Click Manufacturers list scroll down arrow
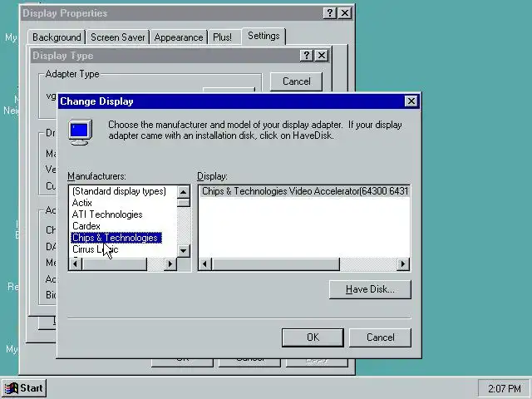The height and width of the screenshot is (399, 532). (x=184, y=251)
